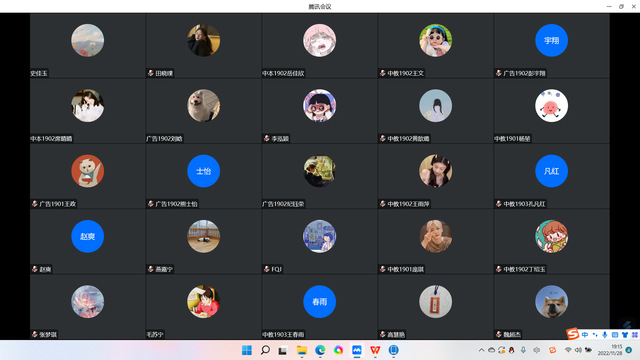This screenshot has width=640, height=360.
Task: Open Tencent Meeting from the taskbar
Action: point(357,350)
